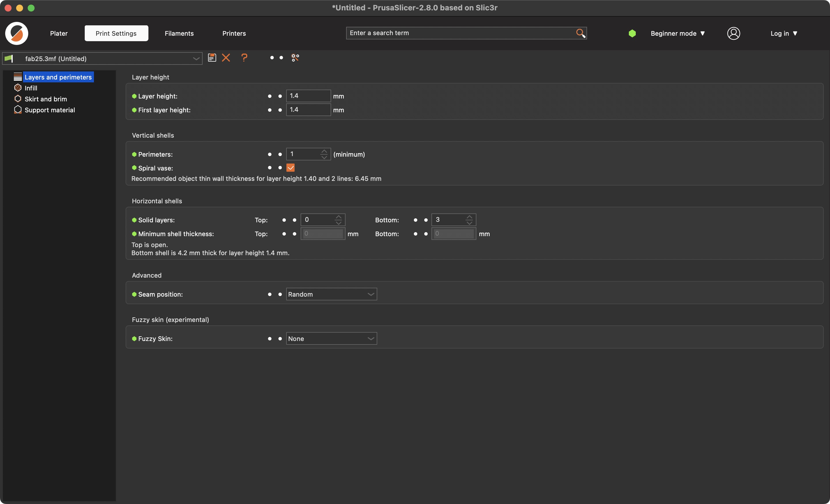
Task: Click the orange X delete preset icon
Action: [226, 58]
